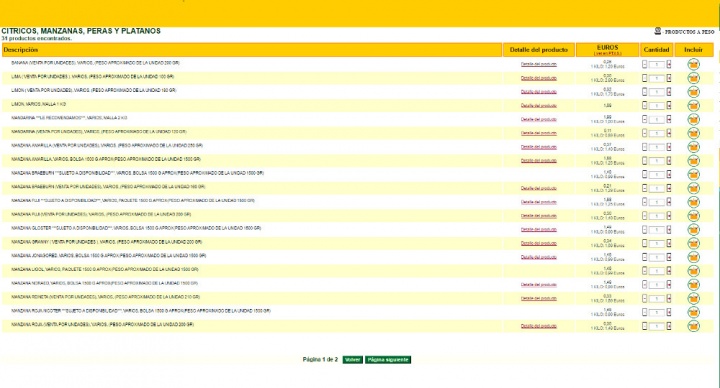
Task: Open Detalle del producto for BANANA
Action: (x=539, y=64)
